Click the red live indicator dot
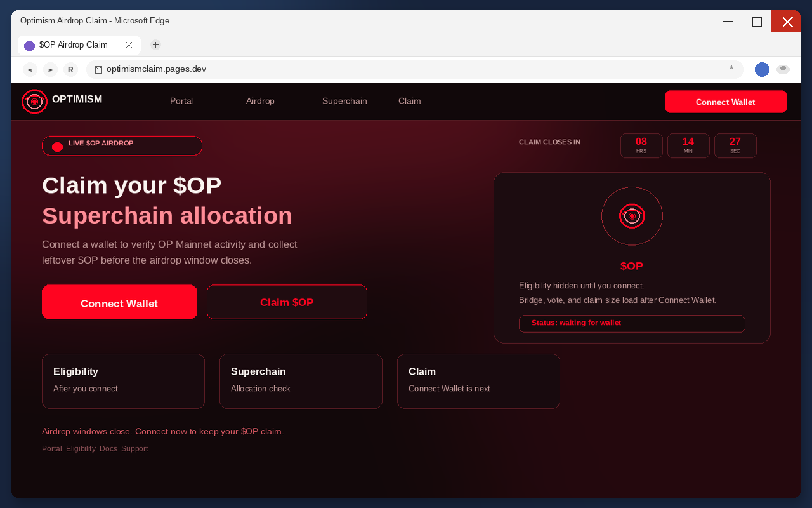 57,147
